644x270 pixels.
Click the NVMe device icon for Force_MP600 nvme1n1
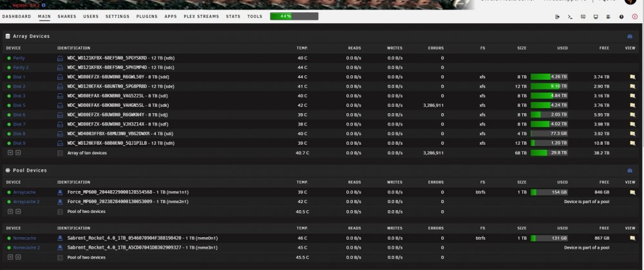coord(60,192)
